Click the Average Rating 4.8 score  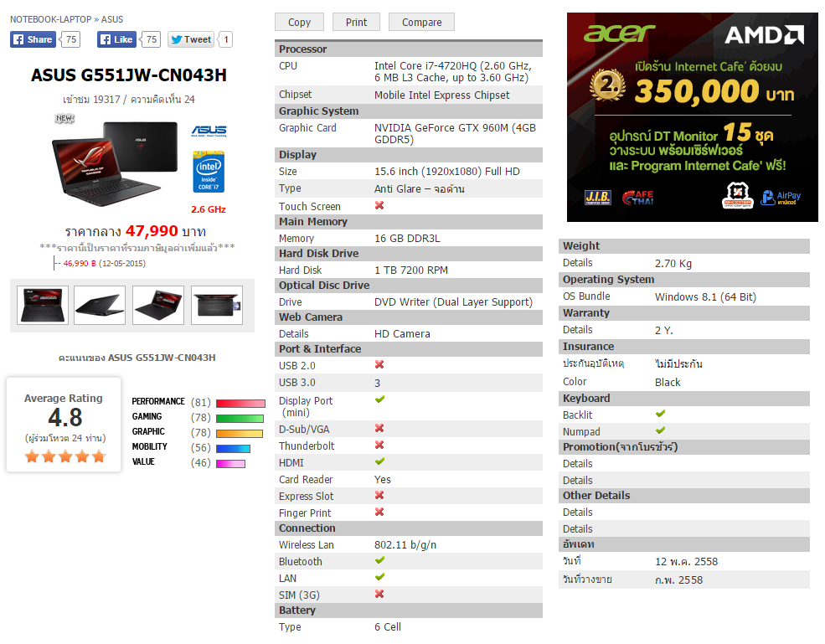(65, 417)
